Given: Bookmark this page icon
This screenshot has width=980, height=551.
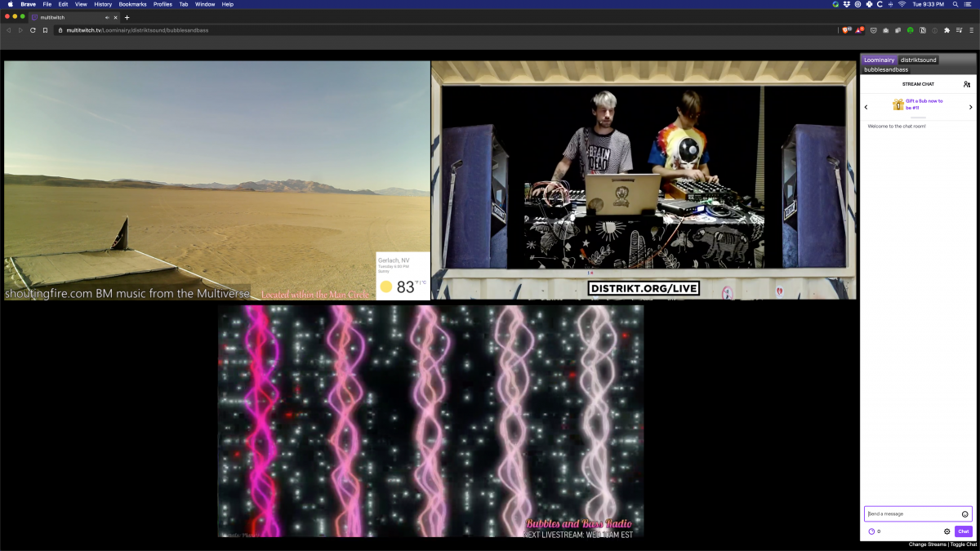Looking at the screenshot, I should (45, 30).
